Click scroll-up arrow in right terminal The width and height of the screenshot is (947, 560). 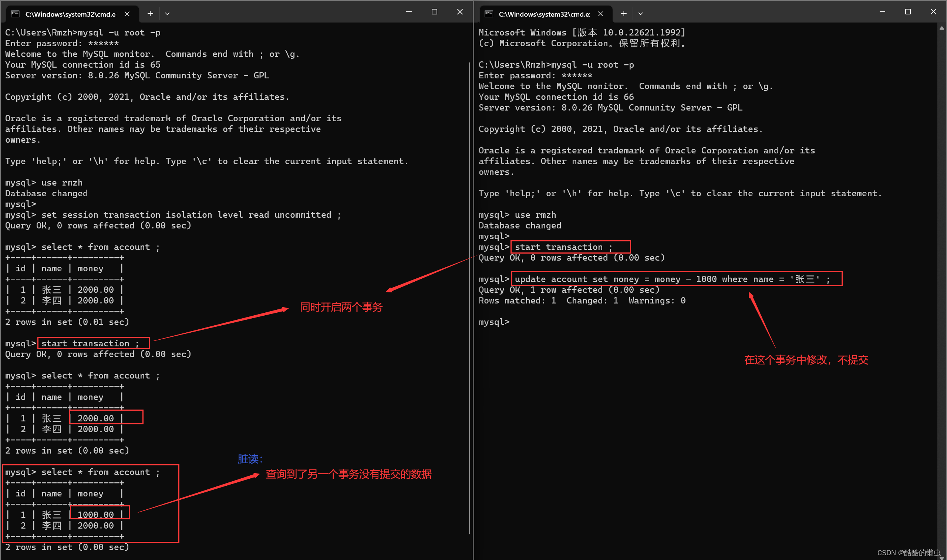pyautogui.click(x=942, y=28)
